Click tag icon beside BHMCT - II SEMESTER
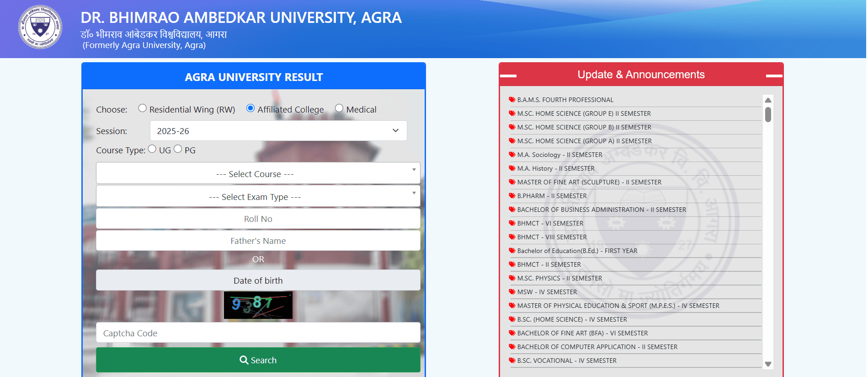 512,264
